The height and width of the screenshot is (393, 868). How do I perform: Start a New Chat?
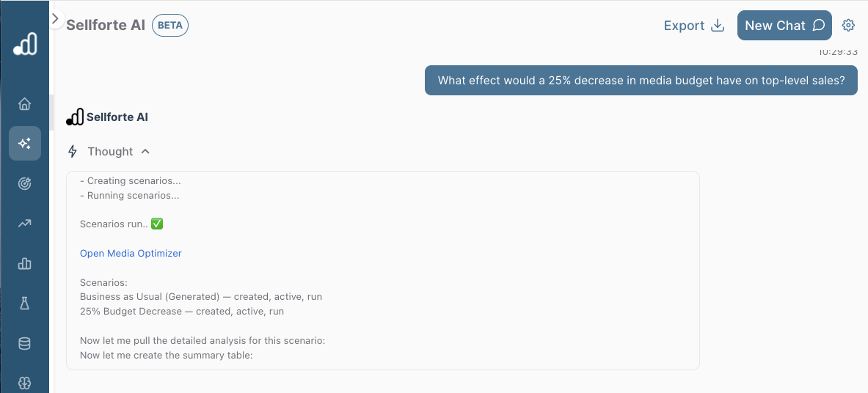pos(784,26)
